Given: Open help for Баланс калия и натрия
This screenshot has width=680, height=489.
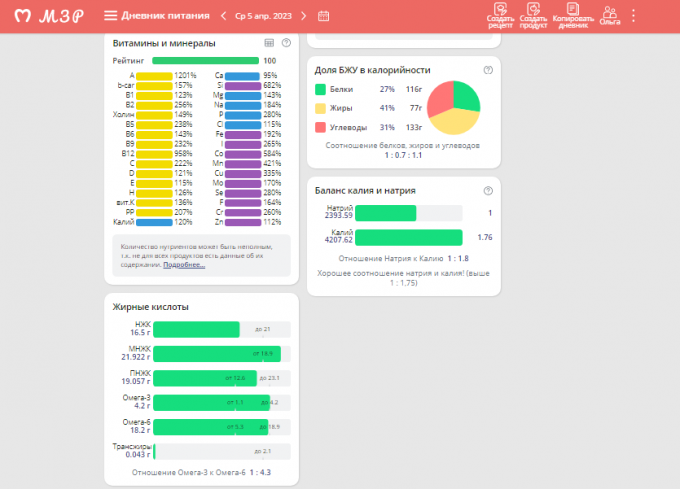Looking at the screenshot, I should pos(488,190).
